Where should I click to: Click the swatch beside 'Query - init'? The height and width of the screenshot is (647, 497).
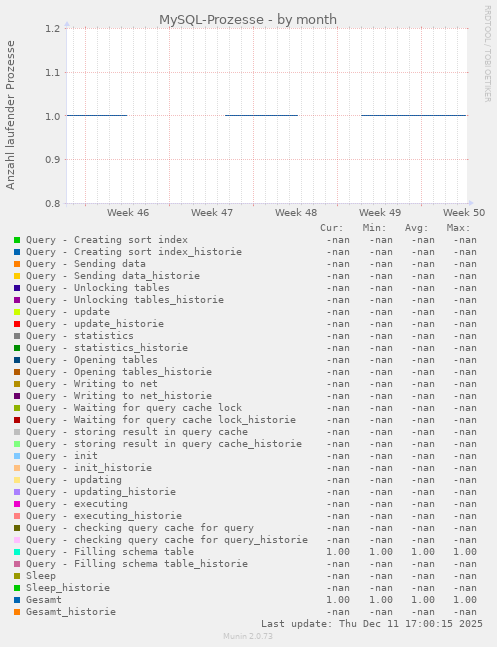pyautogui.click(x=17, y=456)
